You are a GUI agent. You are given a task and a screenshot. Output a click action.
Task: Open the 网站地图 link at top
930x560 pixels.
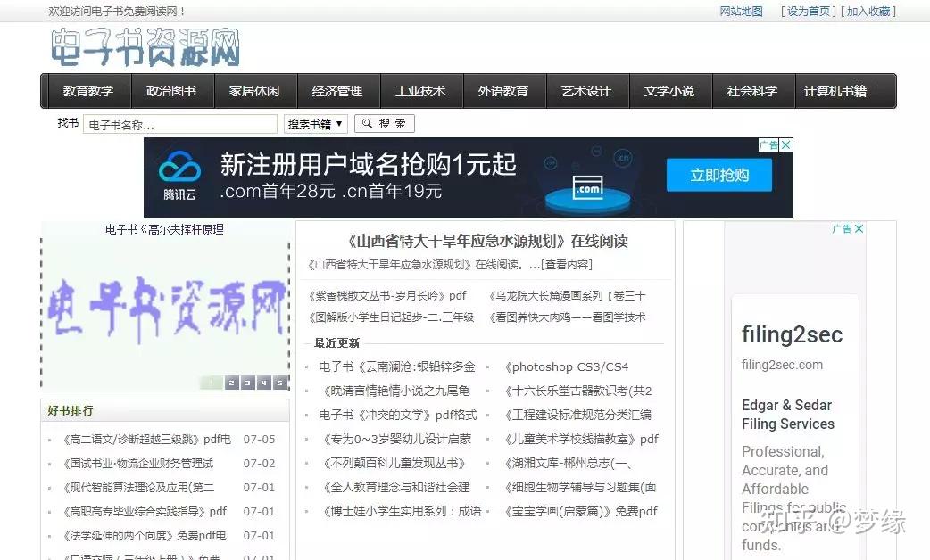click(x=741, y=12)
